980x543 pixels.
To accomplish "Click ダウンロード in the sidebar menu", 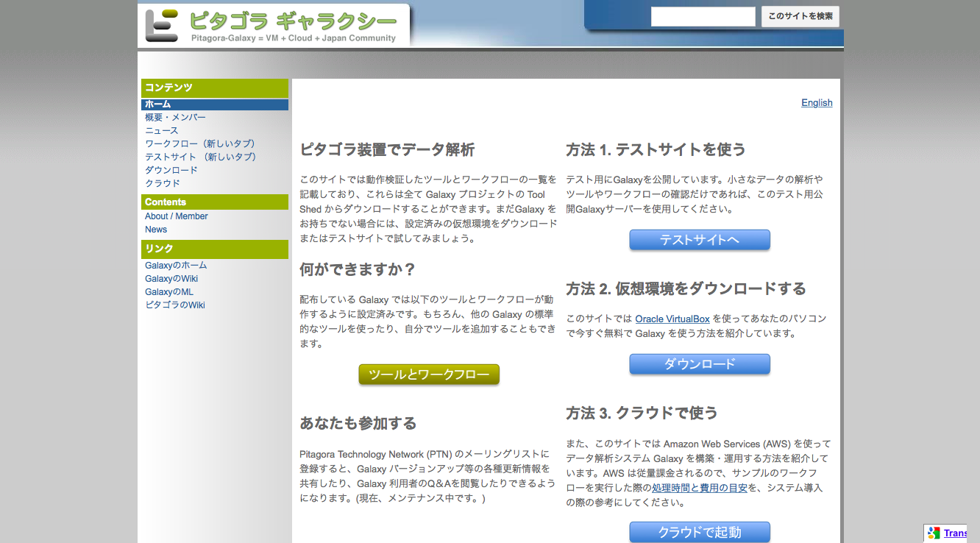I will pos(171,171).
